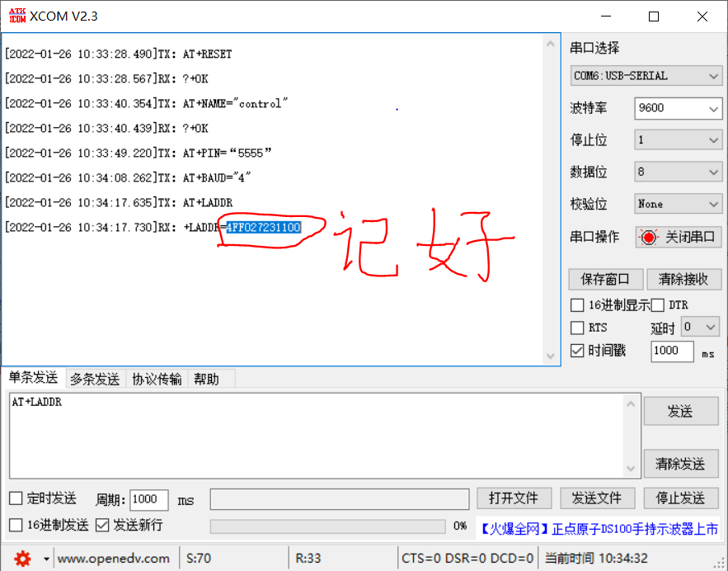Click the 打开文件 open file button
This screenshot has width=728, height=571.
pyautogui.click(x=514, y=498)
